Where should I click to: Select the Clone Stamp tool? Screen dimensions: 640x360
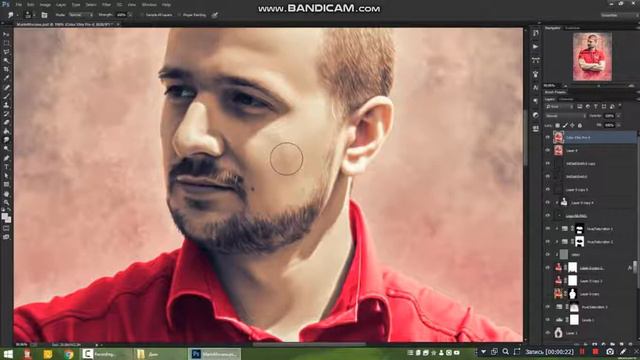(6, 105)
